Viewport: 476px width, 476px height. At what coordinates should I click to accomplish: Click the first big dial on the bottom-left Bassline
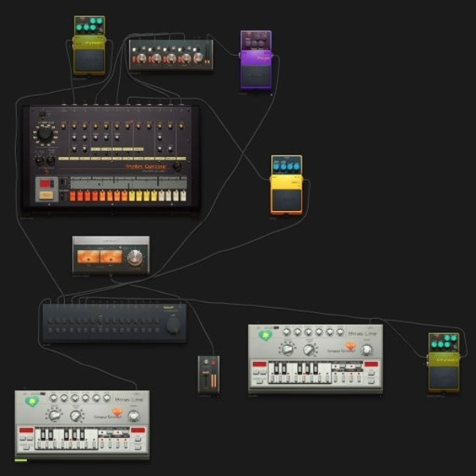coord(54,415)
